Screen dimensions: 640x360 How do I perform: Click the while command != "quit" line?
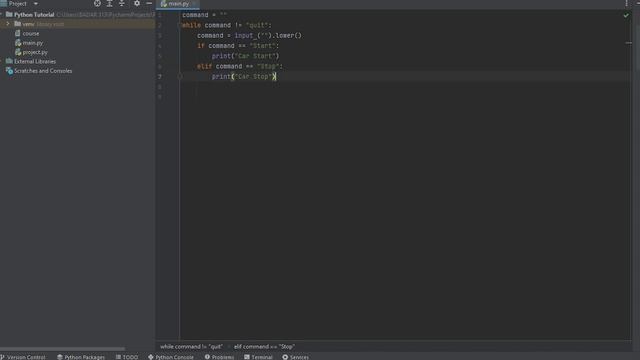pyautogui.click(x=227, y=25)
